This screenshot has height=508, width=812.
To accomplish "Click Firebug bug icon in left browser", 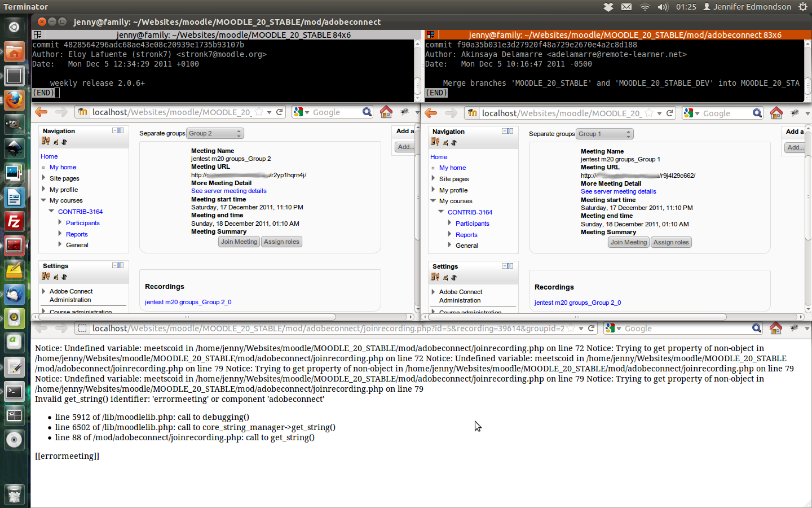I will pyautogui.click(x=404, y=112).
